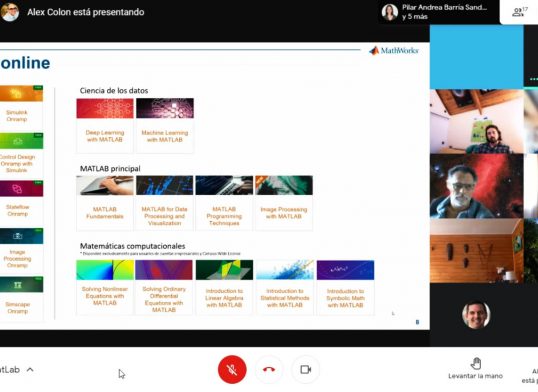Unmute the microphone with the red button
538x392 pixels.
coord(232,369)
